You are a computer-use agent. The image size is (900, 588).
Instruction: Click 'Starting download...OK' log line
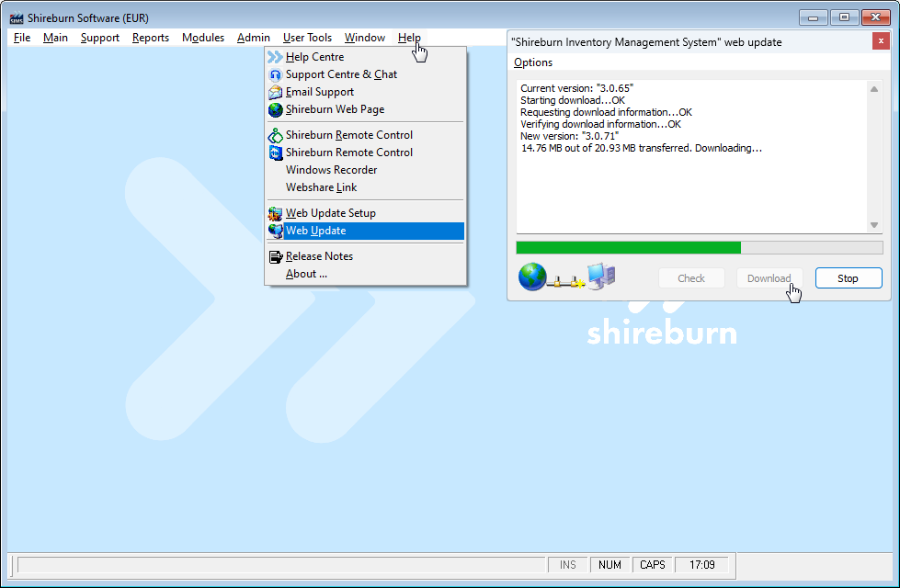point(572,100)
